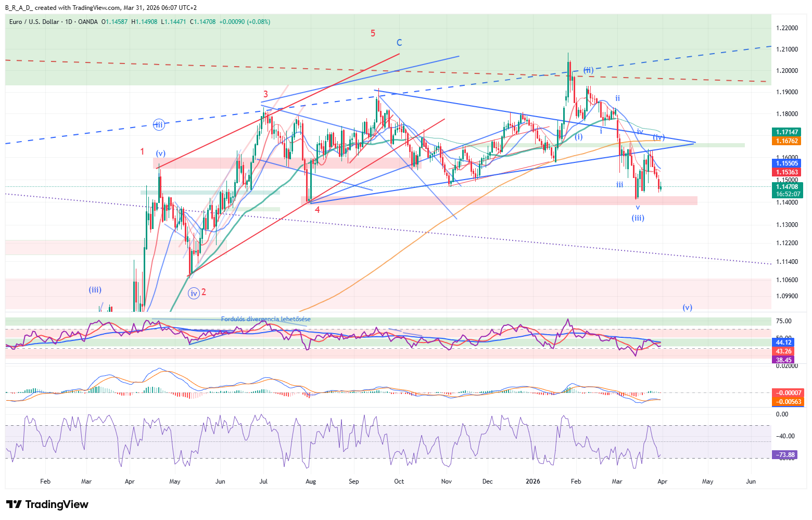812x520 pixels.
Task: Click the 'Fordulós divergencia lehetősége' annotation
Action: click(265, 319)
